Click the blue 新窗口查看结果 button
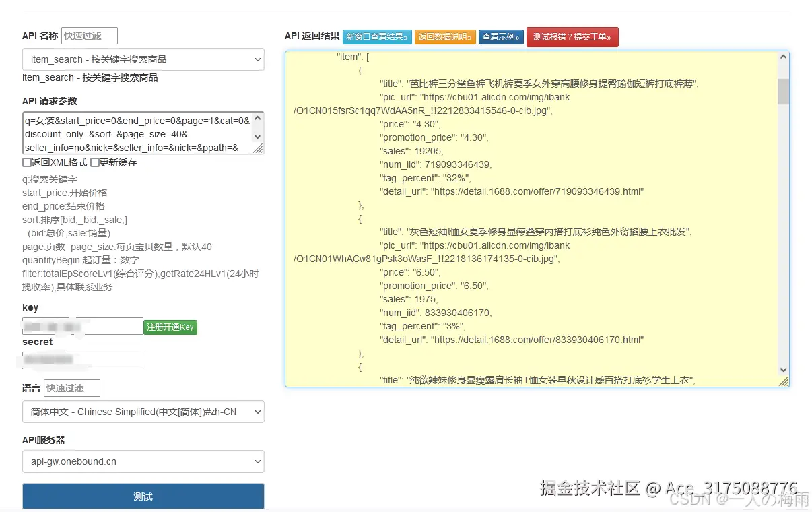Screen dimensions: 812x512 [x=377, y=36]
